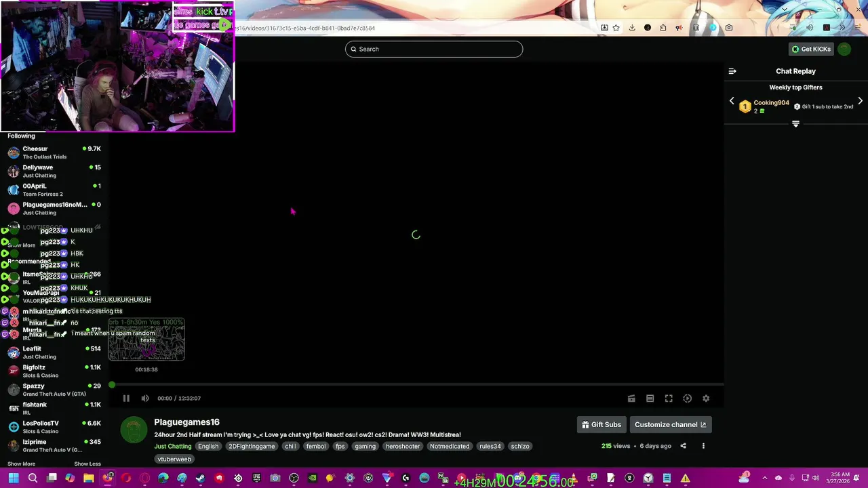The height and width of the screenshot is (488, 868).
Task: Bookmark this page with star icon
Action: [616, 28]
